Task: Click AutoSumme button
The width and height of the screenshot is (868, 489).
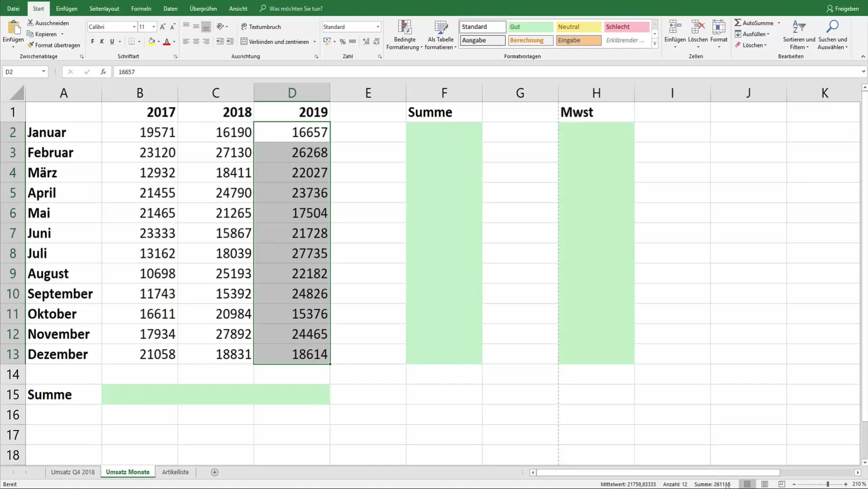Action: point(754,23)
